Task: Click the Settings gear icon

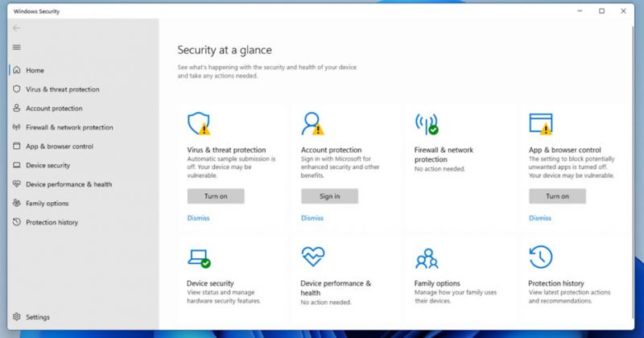Action: pos(16,316)
